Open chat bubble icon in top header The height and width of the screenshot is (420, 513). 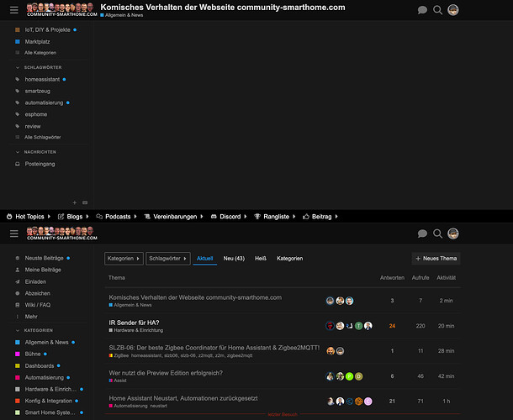coord(422,10)
